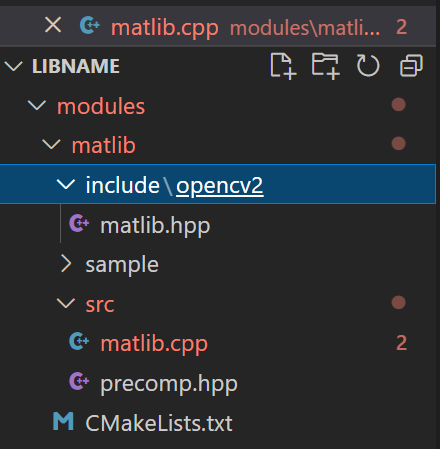Open CMakeLists.txt file
Viewport: 440px width, 449px height.
point(159,423)
